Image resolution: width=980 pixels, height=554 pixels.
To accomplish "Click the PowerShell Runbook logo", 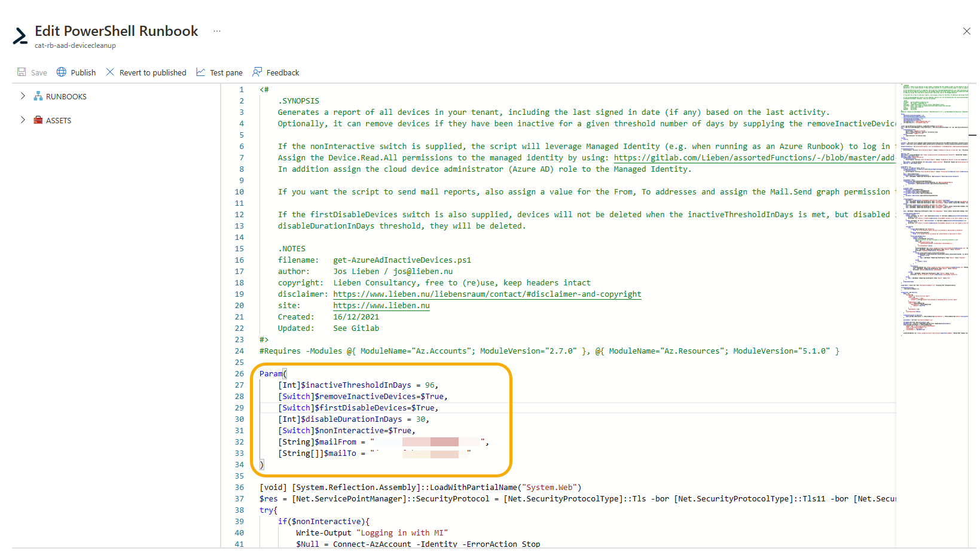I will coord(20,36).
